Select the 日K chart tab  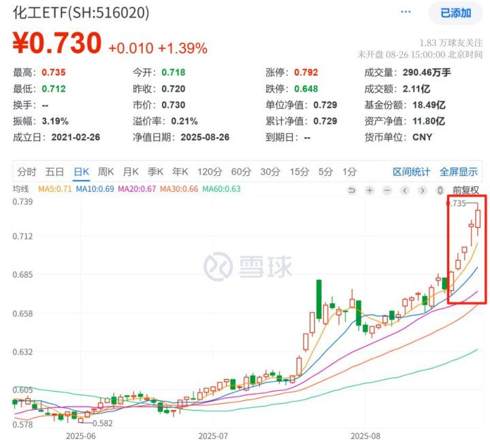[82, 172]
